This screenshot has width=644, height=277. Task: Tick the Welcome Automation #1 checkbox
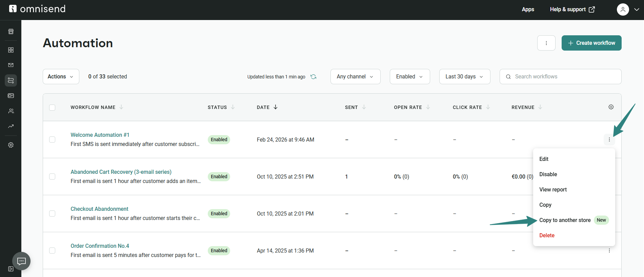coord(52,140)
